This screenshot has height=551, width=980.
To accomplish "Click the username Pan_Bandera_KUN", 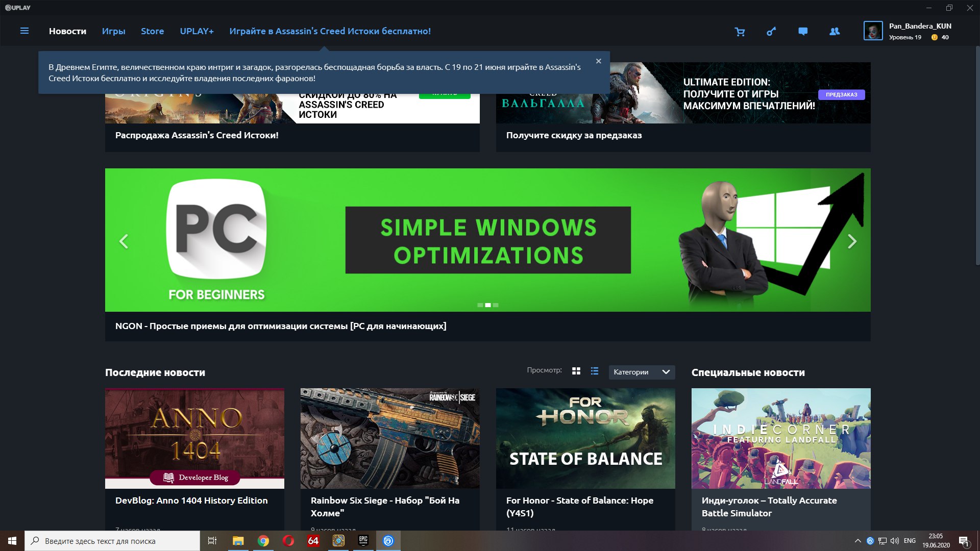I will click(920, 26).
